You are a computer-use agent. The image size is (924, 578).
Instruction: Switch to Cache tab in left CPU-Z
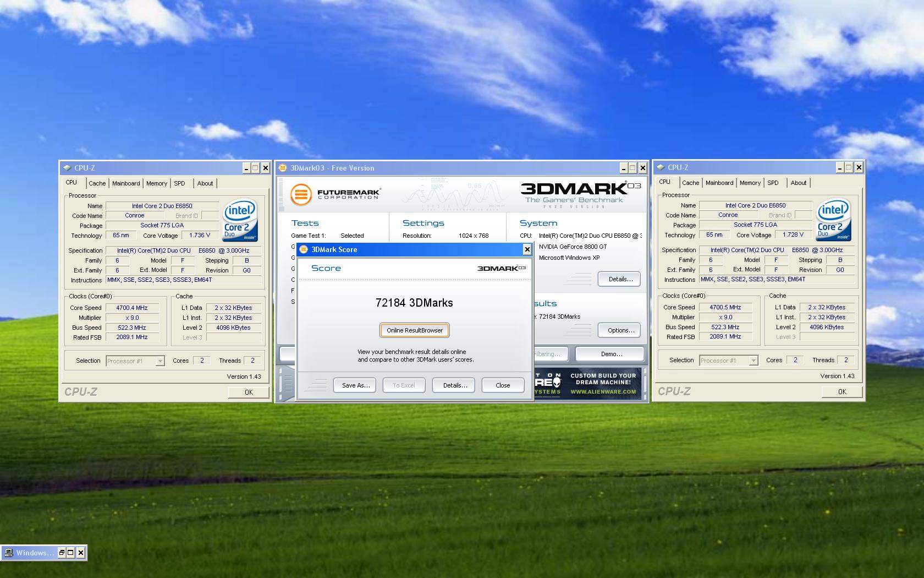tap(97, 183)
